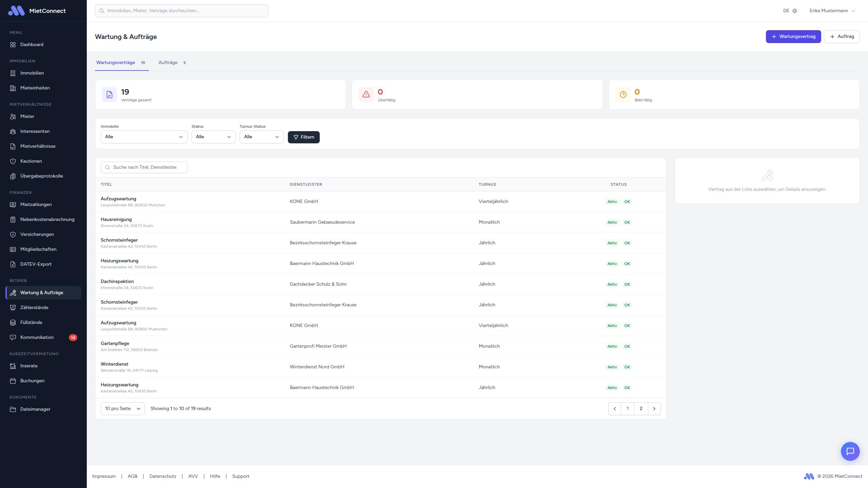Click the globe language icon
Image resolution: width=868 pixels, height=488 pixels.
795,11
